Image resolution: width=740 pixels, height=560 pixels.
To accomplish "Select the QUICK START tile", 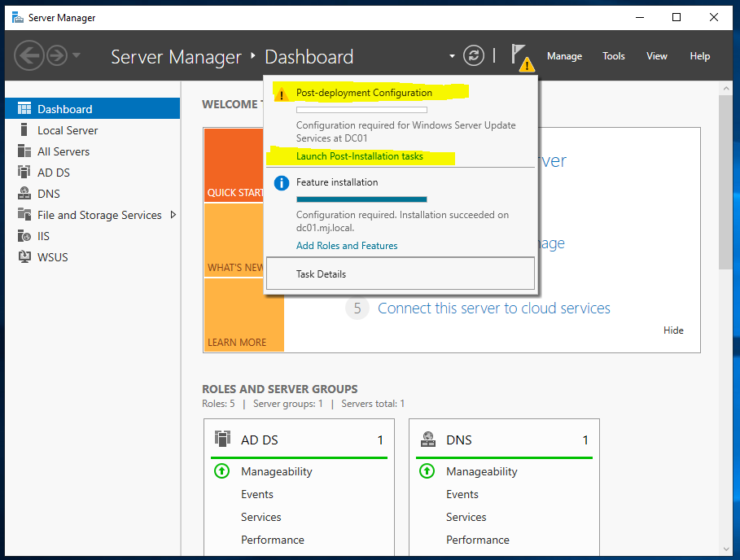I will [234, 165].
